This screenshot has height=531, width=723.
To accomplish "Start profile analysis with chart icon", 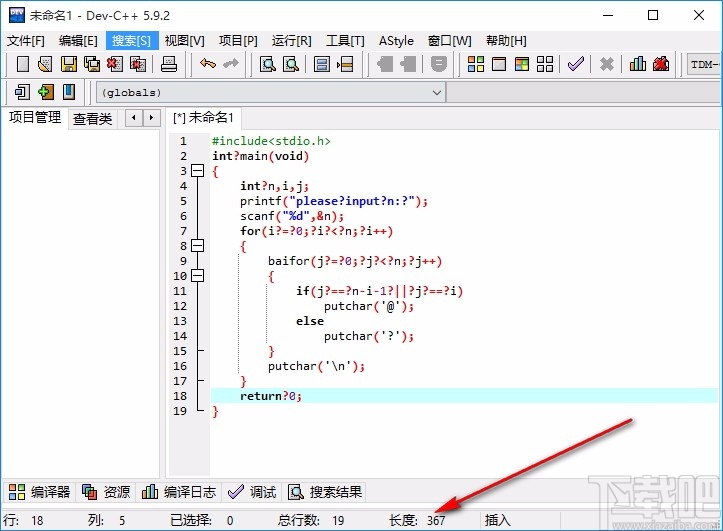I will (638, 64).
